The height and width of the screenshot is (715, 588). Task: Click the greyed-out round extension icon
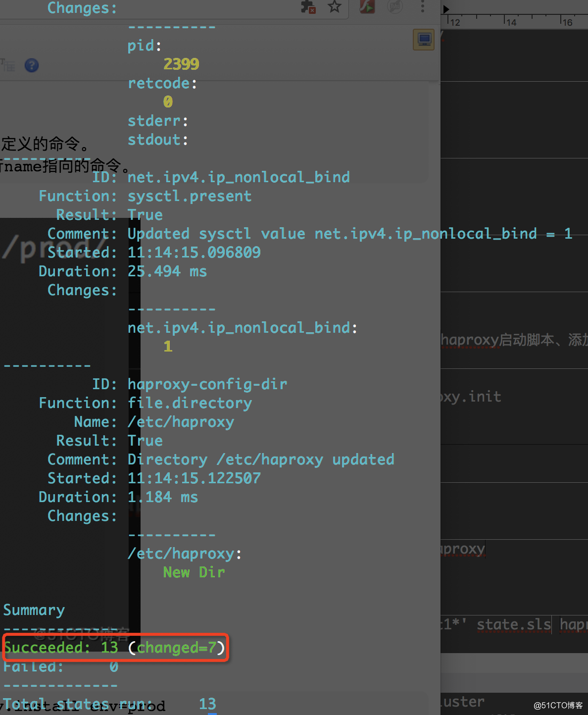pyautogui.click(x=394, y=6)
